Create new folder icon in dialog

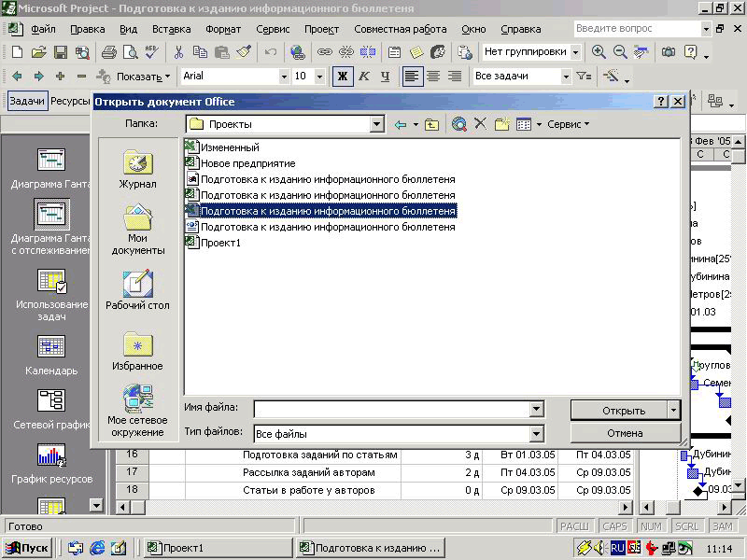(501, 124)
